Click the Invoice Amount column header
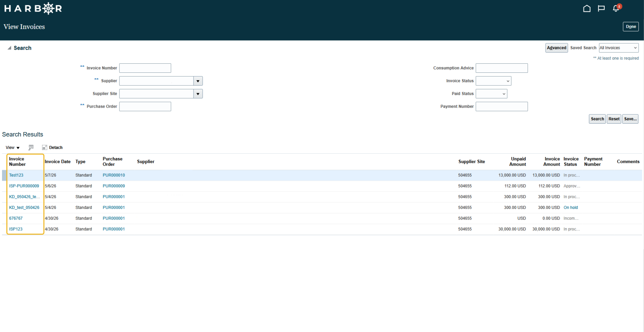The width and height of the screenshot is (644, 332). 552,162
